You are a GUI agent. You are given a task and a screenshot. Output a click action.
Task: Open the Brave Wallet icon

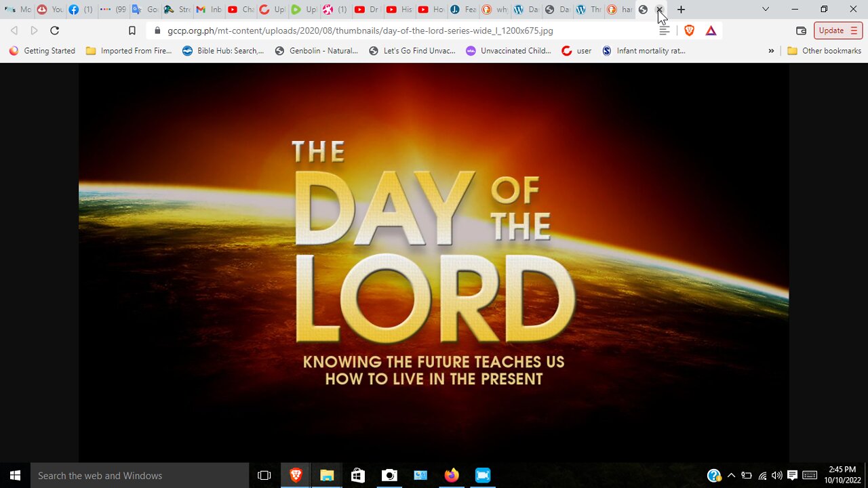[x=801, y=30]
